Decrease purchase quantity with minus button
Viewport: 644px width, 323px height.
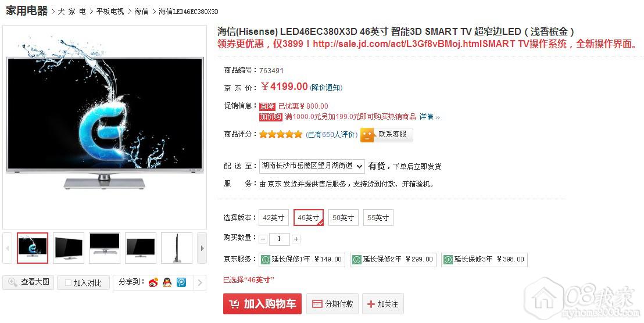click(x=263, y=239)
